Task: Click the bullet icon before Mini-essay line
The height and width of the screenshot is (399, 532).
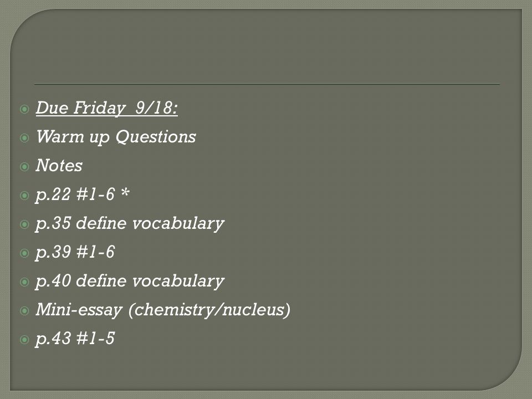Action: 24,311
